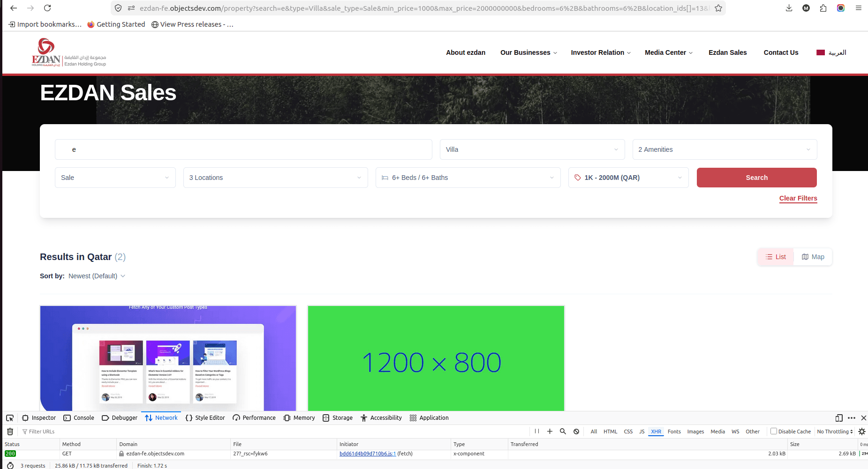Open the extensions puzzle icon
The image size is (868, 469).
click(x=823, y=8)
